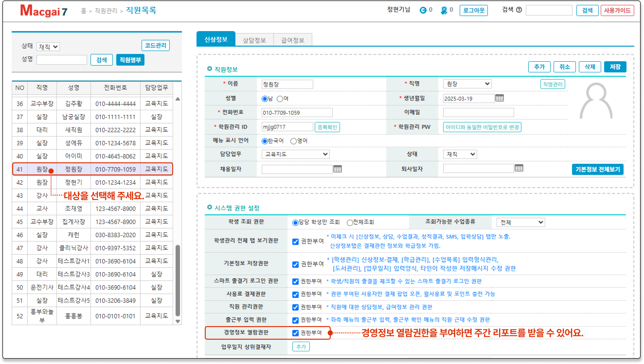This screenshot has width=644, height=364.
Task: Click the 중복확인 ID check button
Action: [327, 127]
